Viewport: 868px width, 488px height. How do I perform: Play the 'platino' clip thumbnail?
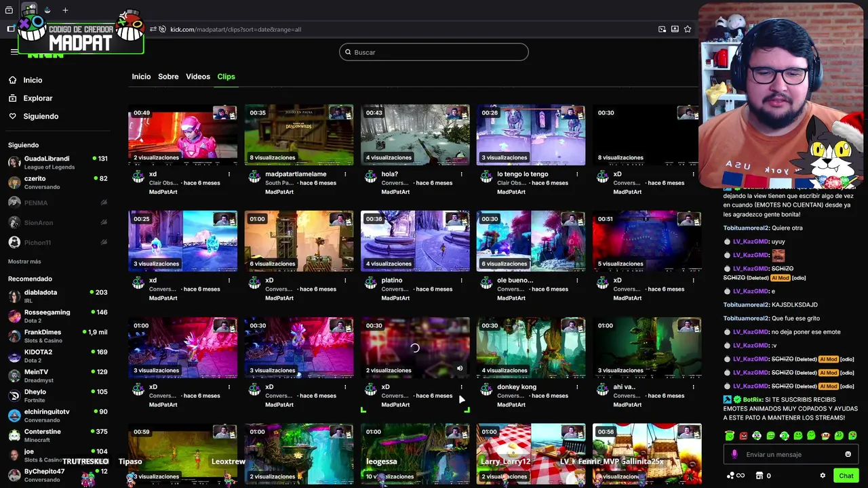point(415,241)
